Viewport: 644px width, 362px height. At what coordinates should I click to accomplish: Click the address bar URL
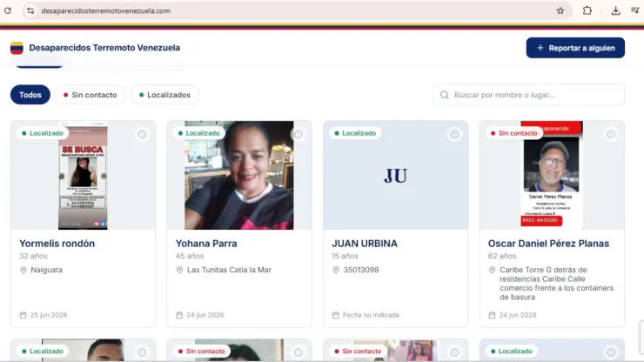click(x=105, y=10)
